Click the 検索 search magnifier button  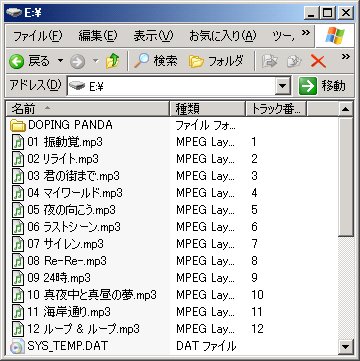(156, 61)
